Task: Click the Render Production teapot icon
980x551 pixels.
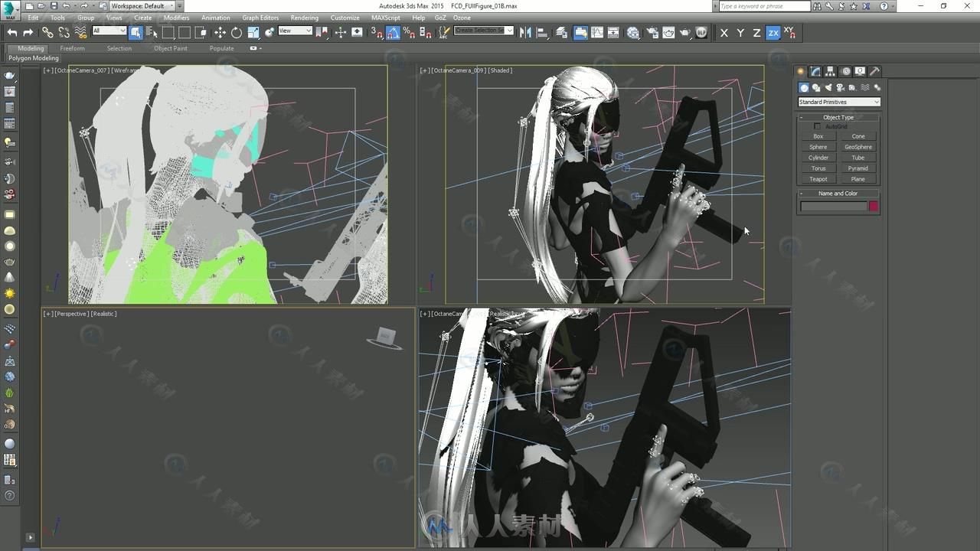Action: tap(685, 32)
